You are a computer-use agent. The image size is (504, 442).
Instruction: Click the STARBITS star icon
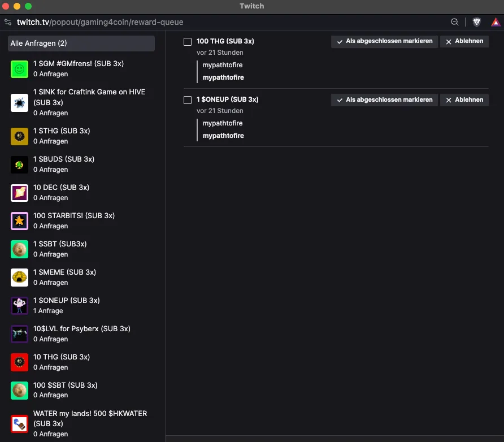[19, 221]
